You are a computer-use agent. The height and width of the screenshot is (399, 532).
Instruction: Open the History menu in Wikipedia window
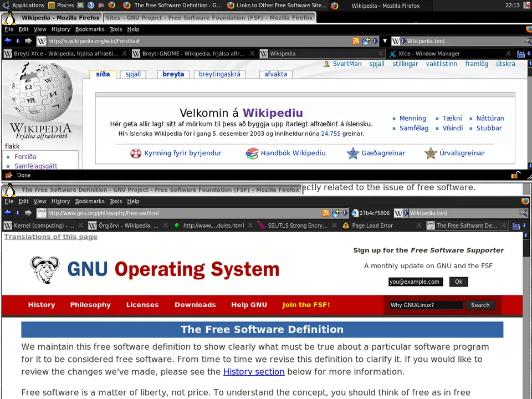tap(60, 29)
